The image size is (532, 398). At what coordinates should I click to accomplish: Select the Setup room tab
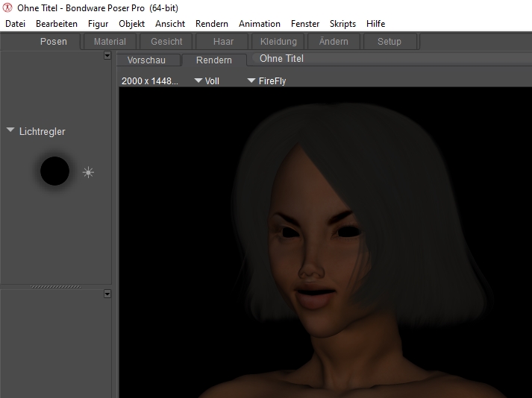tap(389, 42)
